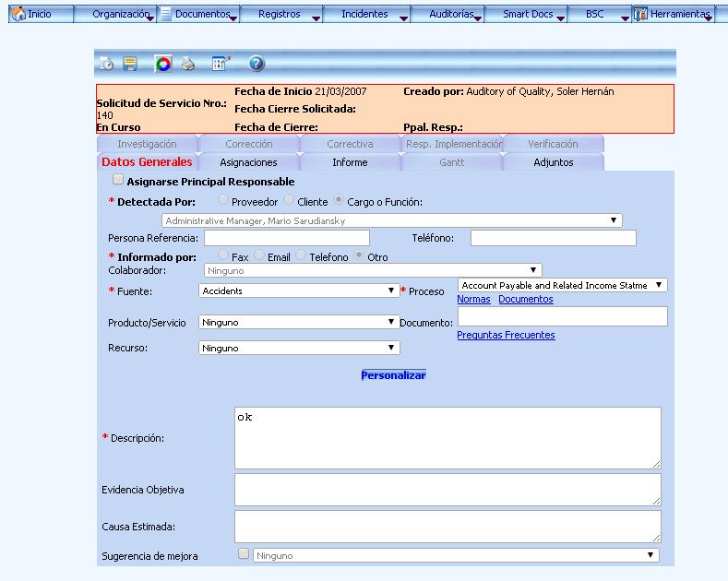Select the Telefono radio button
The width and height of the screenshot is (728, 581).
coord(302,255)
